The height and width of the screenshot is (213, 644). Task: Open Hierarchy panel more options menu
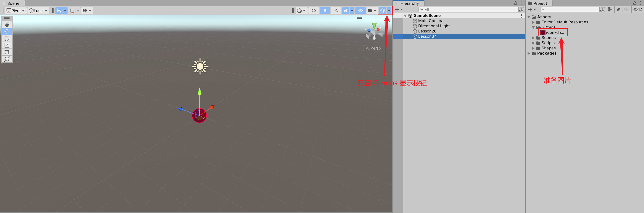click(x=521, y=3)
